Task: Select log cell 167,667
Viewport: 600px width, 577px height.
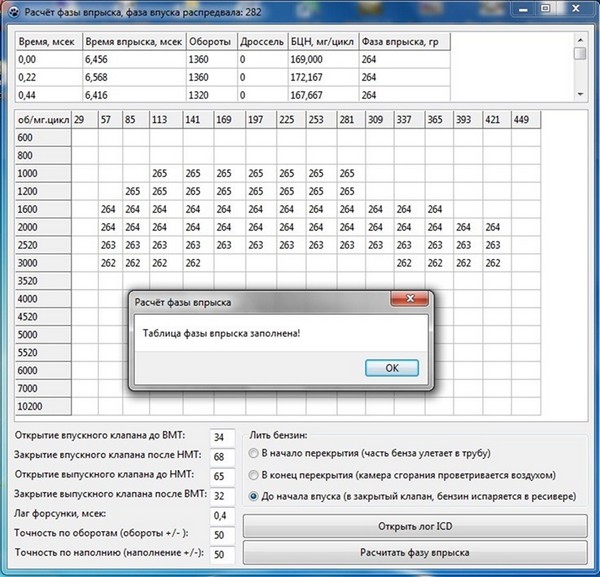Action: pyautogui.click(x=323, y=95)
